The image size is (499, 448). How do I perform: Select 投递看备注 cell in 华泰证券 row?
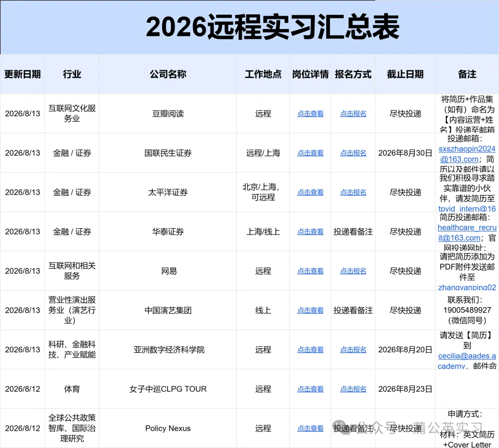click(353, 232)
